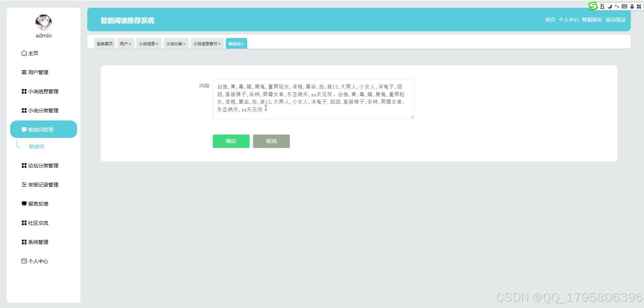Viewport: 644px width, 308px height.
Task: Click 数据备份 in the top header
Action: tap(592, 20)
